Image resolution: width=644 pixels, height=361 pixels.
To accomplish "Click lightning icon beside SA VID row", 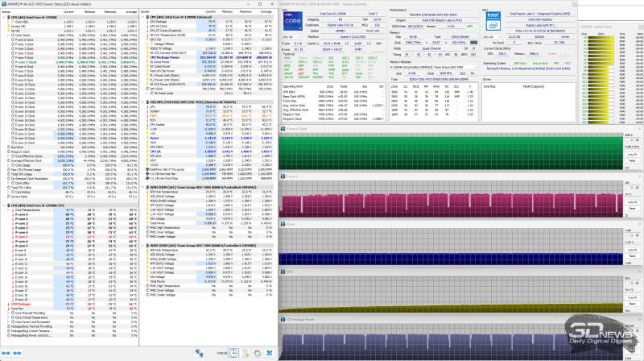I will point(9,31).
